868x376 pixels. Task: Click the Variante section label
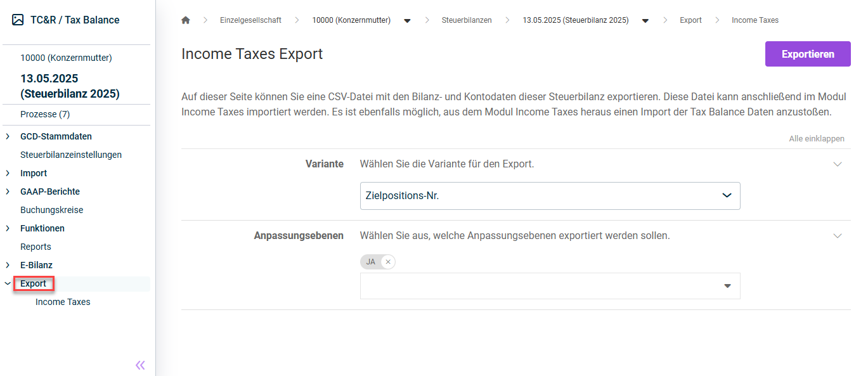point(325,164)
